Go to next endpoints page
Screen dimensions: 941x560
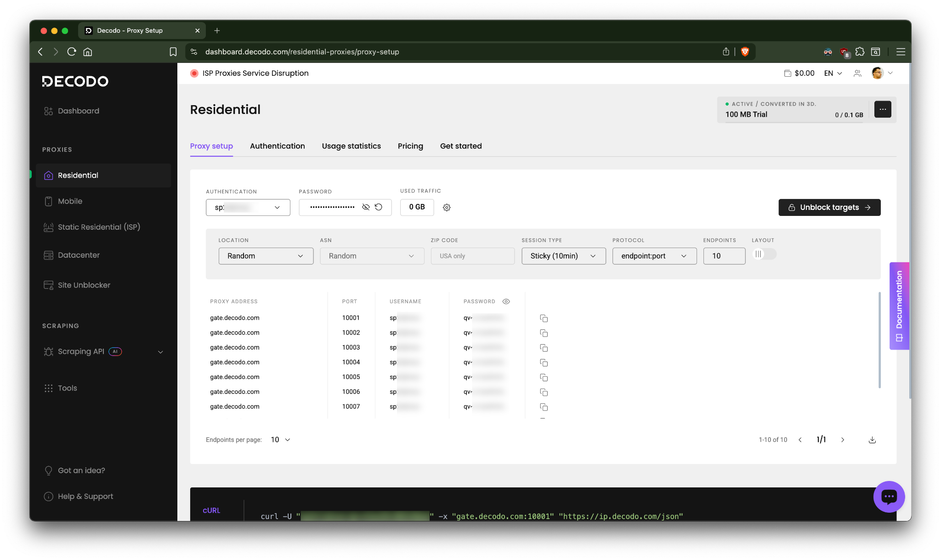pyautogui.click(x=843, y=440)
